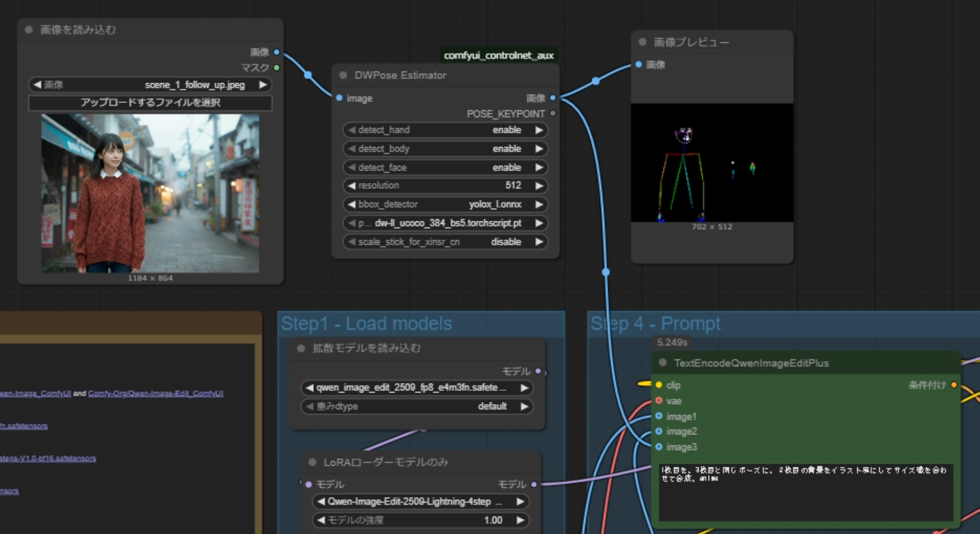Click collapse dot on 画像プレビュー node
This screenshot has width=980, height=534.
pyautogui.click(x=642, y=42)
